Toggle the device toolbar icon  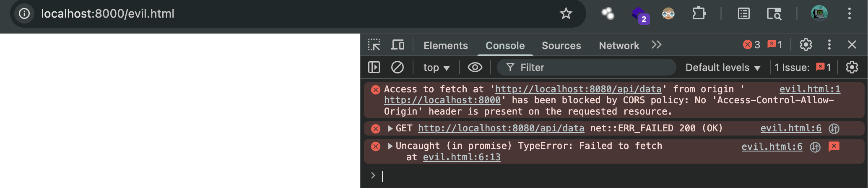[398, 45]
